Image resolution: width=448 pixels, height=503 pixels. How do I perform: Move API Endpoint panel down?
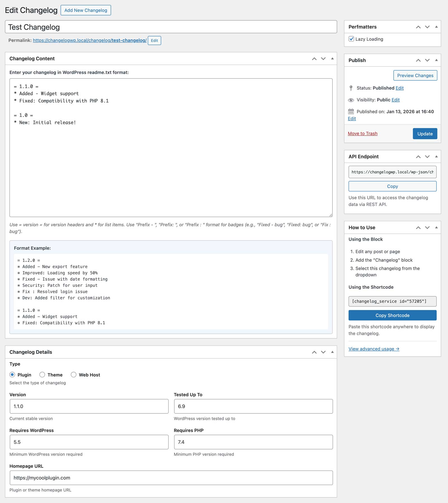click(x=427, y=157)
